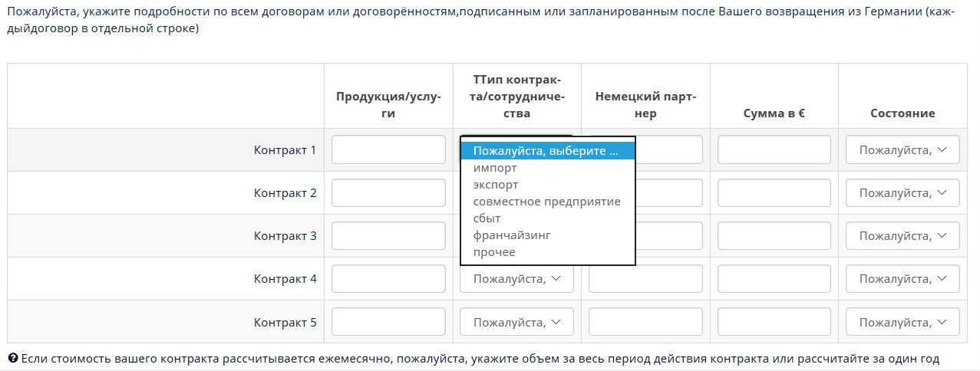
Task: Choose 'франчайзинг' from dropdown options
Action: [512, 235]
